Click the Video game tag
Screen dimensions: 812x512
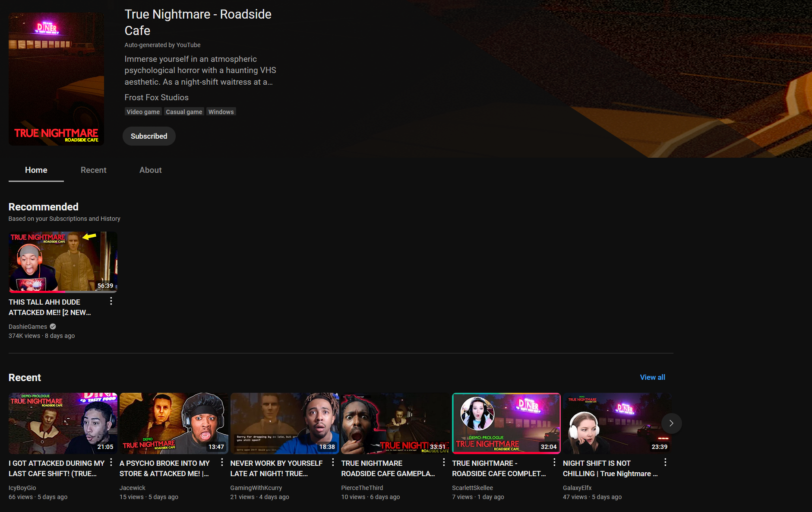pyautogui.click(x=143, y=111)
